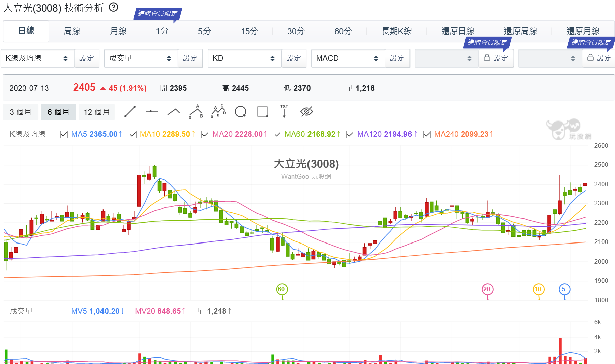Open the first locked indicator dropdown
The width and height of the screenshot is (615, 364).
click(x=447, y=58)
